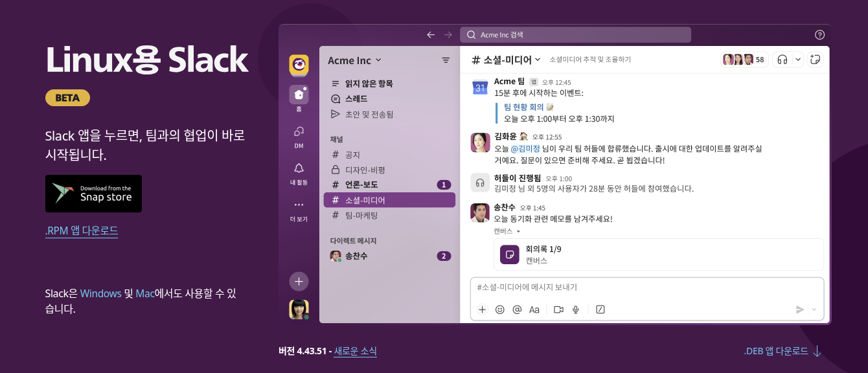This screenshot has height=373, width=868.
Task: Click the Snap store download button
Action: click(93, 194)
